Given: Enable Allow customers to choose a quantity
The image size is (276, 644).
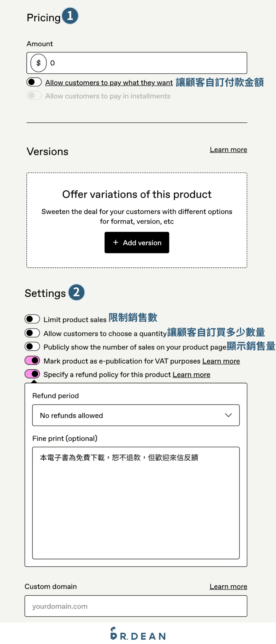Looking at the screenshot, I should (x=32, y=333).
